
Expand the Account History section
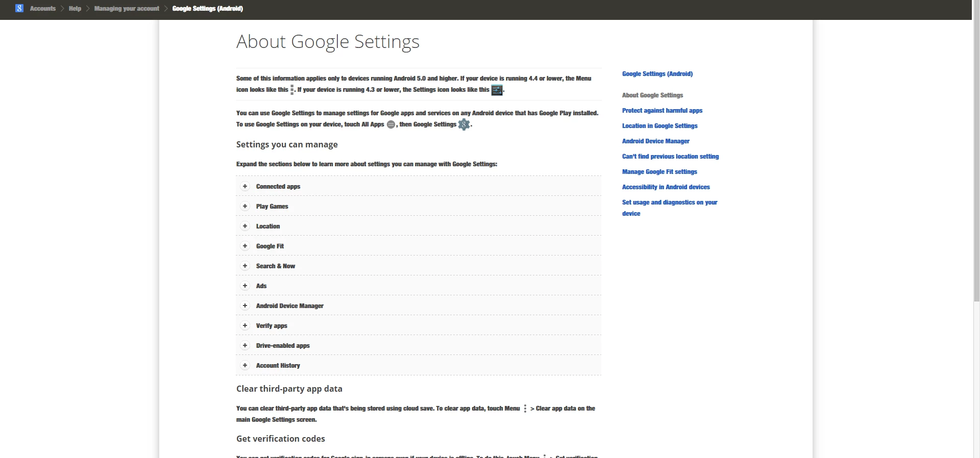[419, 365]
